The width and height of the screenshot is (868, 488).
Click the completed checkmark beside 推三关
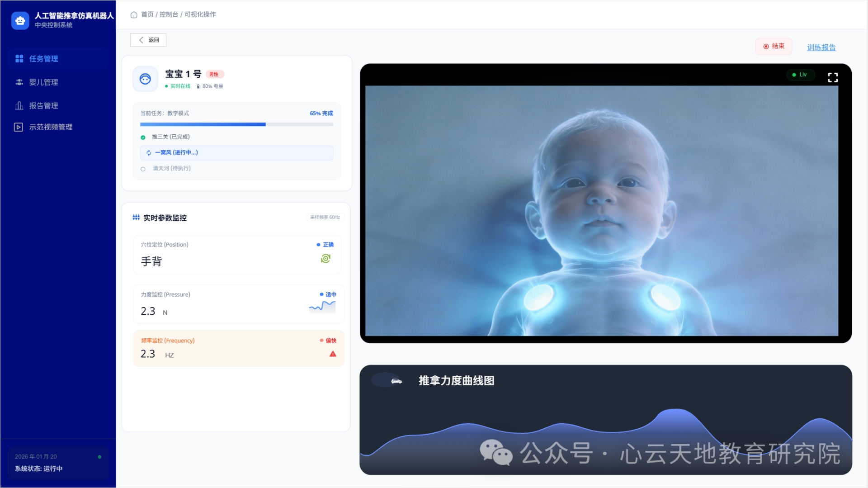143,137
